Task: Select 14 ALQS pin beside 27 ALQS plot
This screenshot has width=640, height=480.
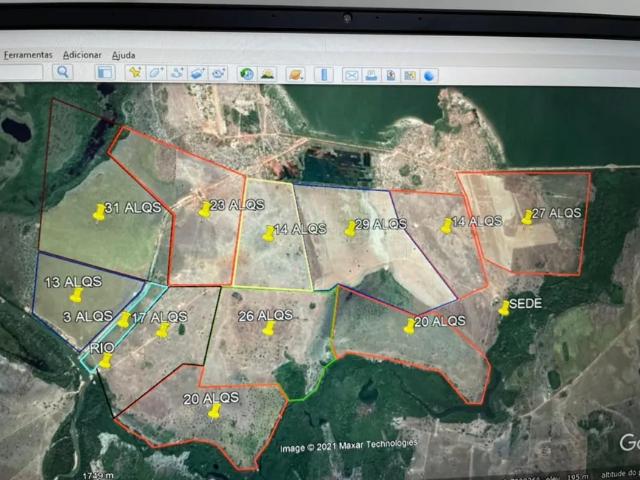Action: (x=447, y=226)
